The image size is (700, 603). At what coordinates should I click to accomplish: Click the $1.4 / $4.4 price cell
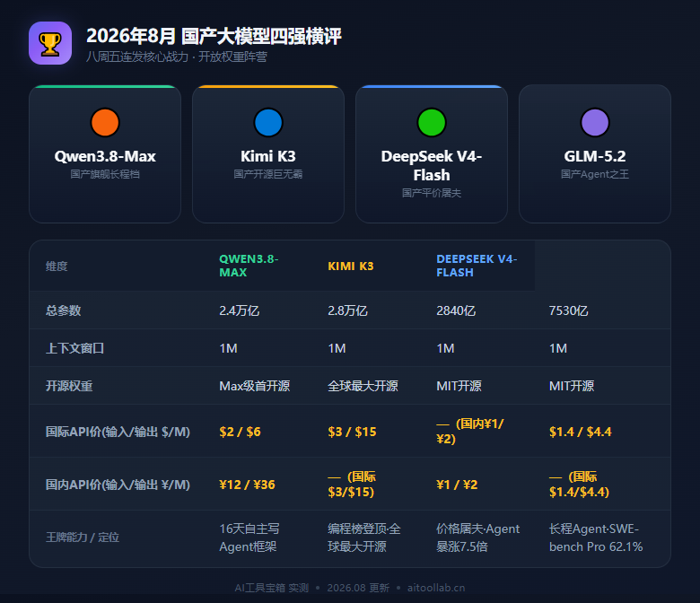[x=581, y=432]
